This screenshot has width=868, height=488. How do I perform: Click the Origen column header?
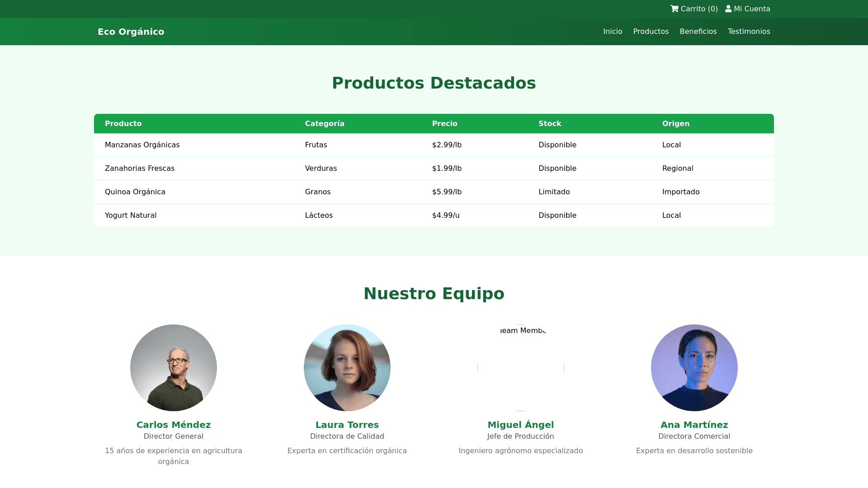click(x=675, y=124)
